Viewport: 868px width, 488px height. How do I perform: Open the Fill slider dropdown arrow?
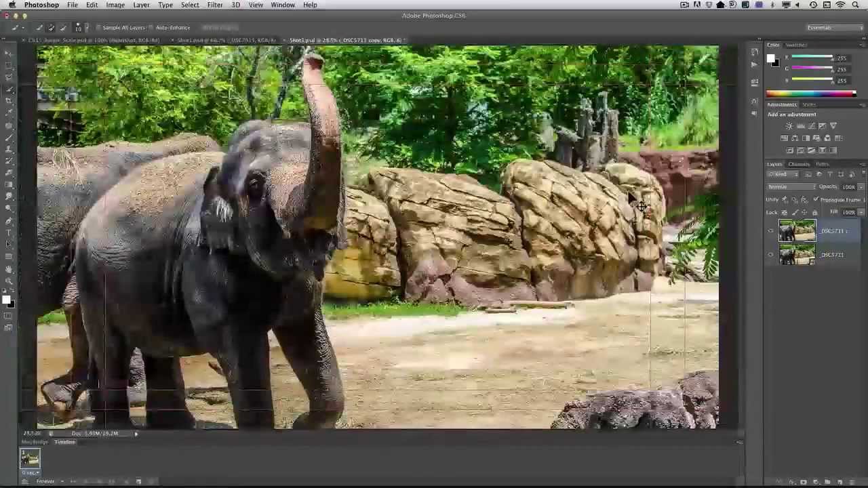coord(861,212)
